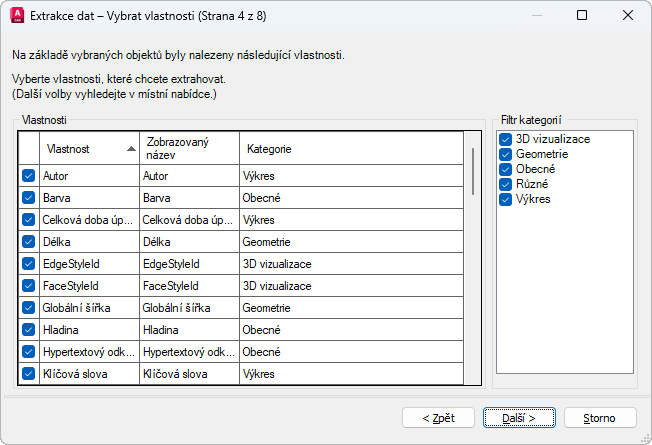The width and height of the screenshot is (652, 445).
Task: Uncheck the Autor property checkbox
Action: coord(28,175)
